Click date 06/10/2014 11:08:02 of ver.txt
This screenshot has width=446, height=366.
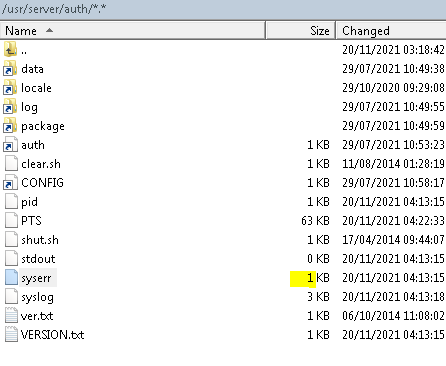pyautogui.click(x=394, y=316)
